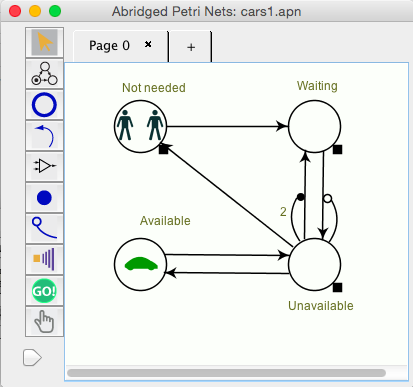Select the blue circle place tool
413x387 pixels.
(x=44, y=105)
